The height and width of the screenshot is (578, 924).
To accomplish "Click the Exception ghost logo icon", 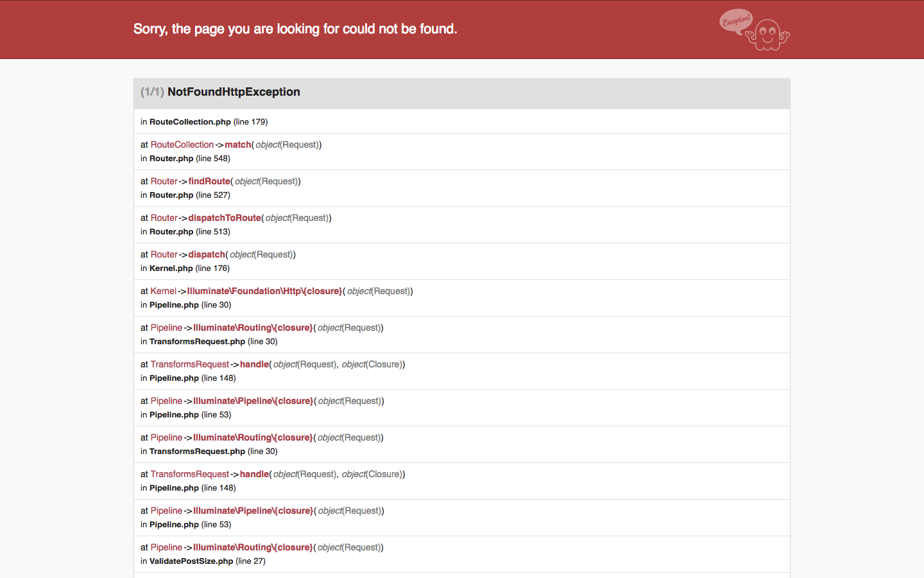I will [755, 30].
